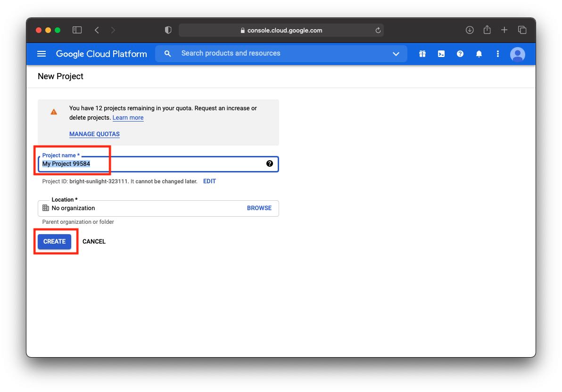Go forward in Safari history

(113, 30)
